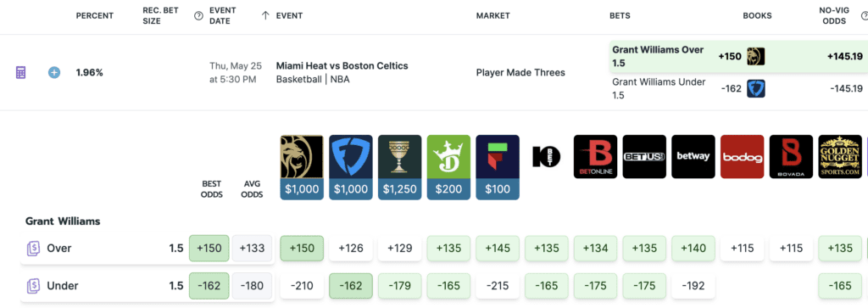Viewport: 868px width, 308px height.
Task: Open the betslip icon beside Over
Action: (34, 249)
